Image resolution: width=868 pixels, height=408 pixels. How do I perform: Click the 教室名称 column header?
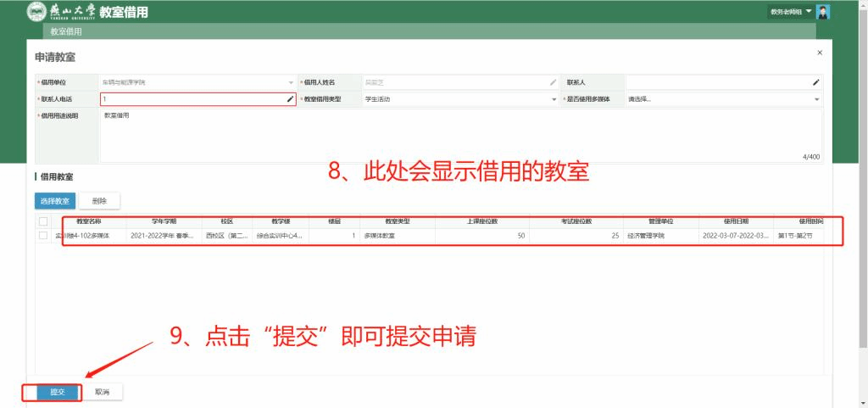(x=88, y=221)
